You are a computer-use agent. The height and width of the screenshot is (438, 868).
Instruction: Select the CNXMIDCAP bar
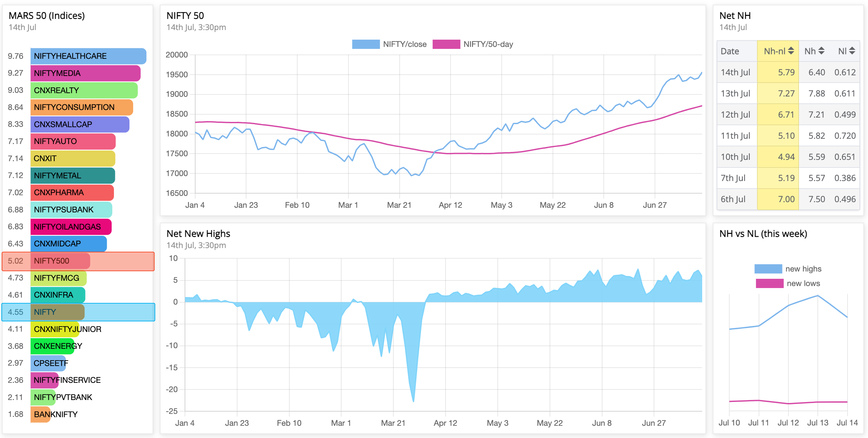click(x=69, y=243)
